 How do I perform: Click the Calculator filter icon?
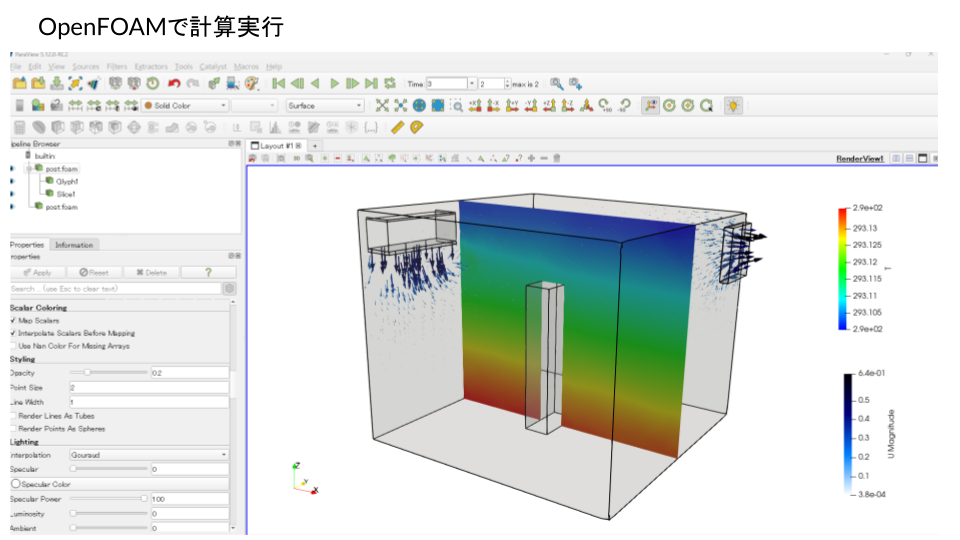click(x=20, y=127)
